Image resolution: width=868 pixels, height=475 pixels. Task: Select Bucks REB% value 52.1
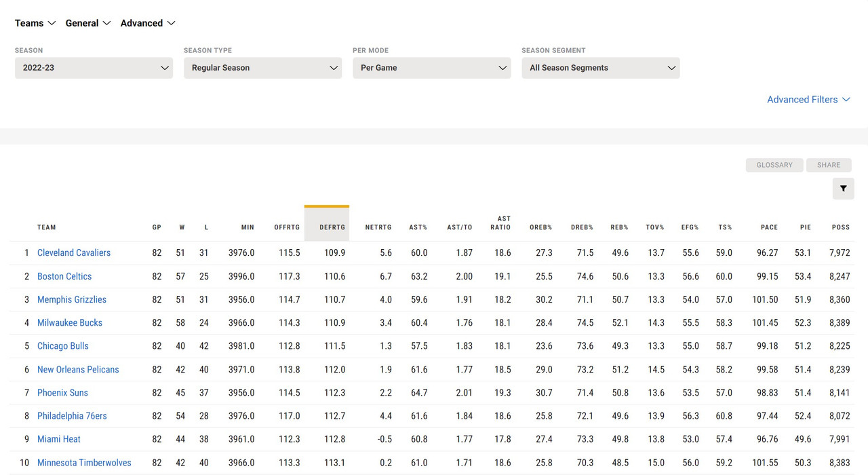tap(620, 322)
